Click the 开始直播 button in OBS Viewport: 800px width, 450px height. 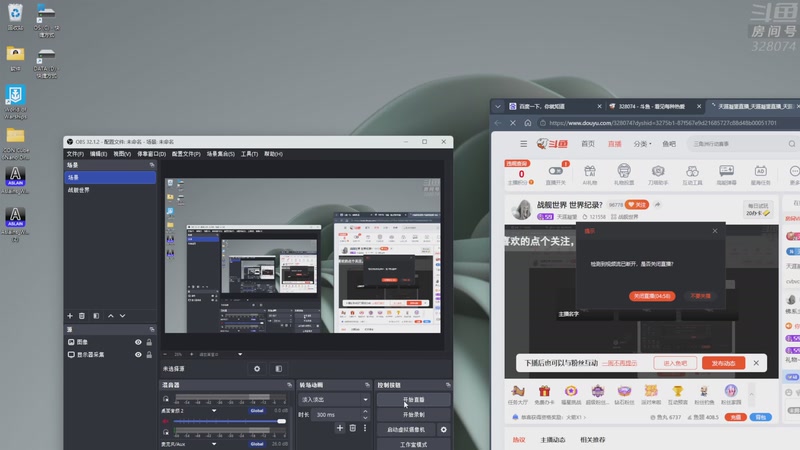413,399
